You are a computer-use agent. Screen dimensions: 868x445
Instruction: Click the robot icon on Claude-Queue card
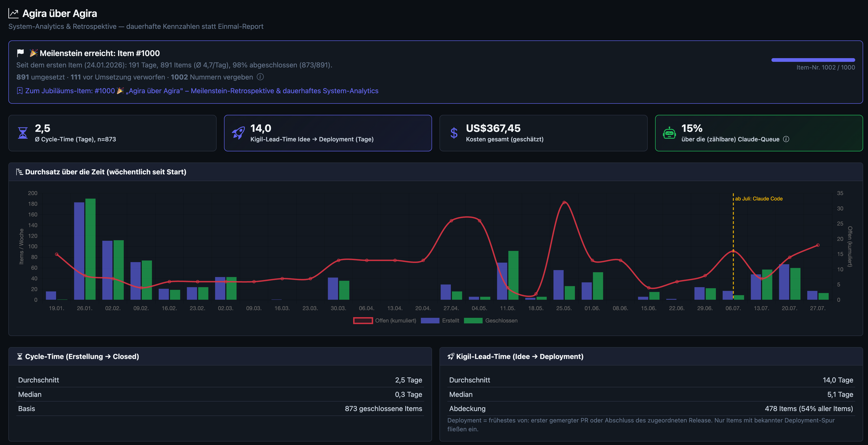(x=669, y=133)
